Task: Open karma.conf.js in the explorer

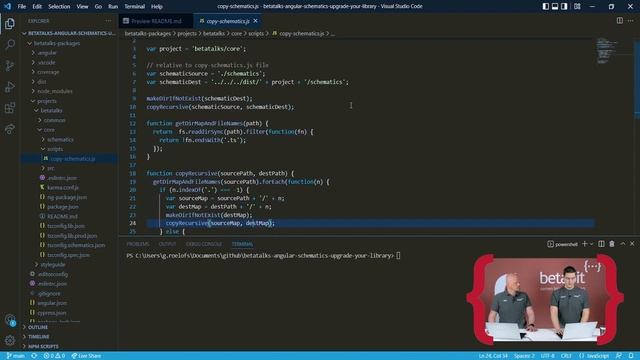Action: 62,187
